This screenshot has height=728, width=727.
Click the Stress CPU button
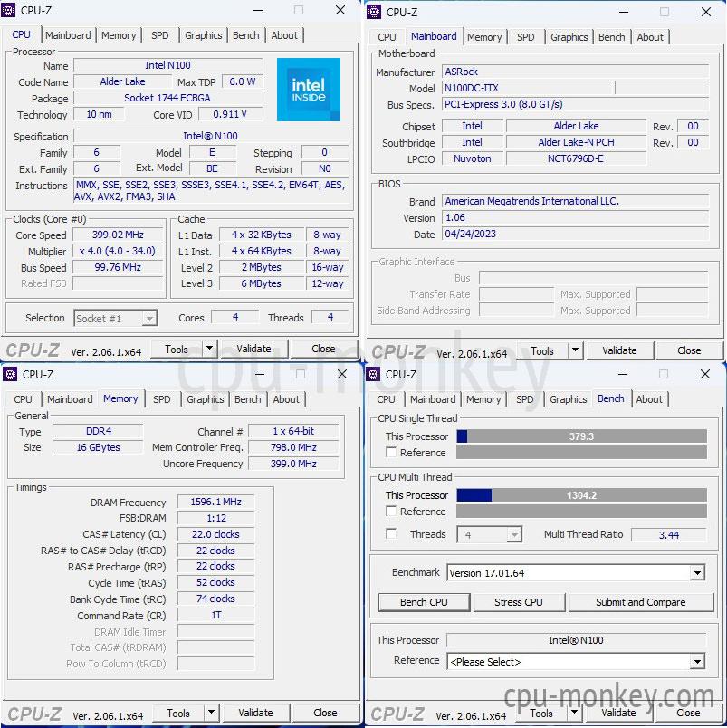(x=519, y=602)
